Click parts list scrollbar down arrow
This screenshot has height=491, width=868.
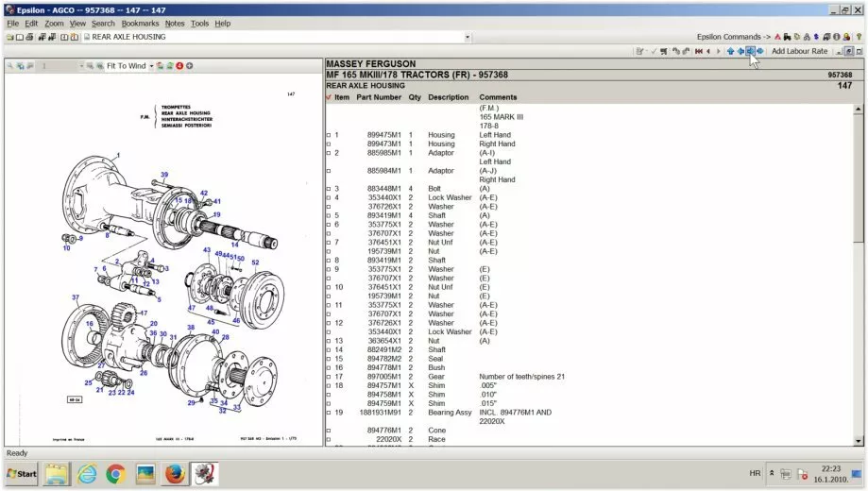[x=859, y=441]
